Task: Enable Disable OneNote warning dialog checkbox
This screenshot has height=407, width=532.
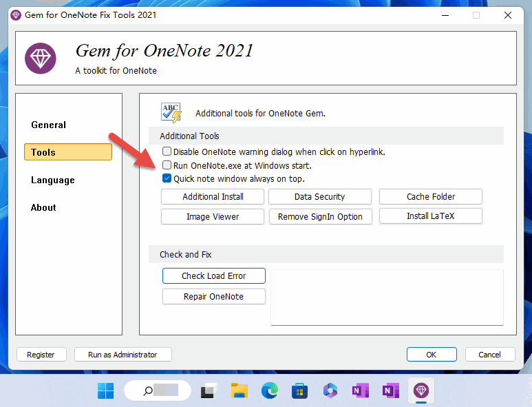Action: pos(167,152)
